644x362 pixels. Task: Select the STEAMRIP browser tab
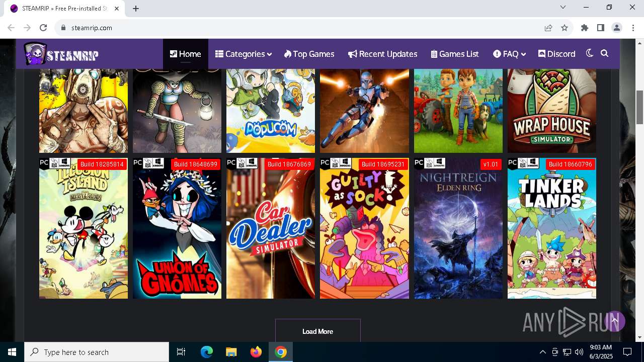[x=64, y=9]
